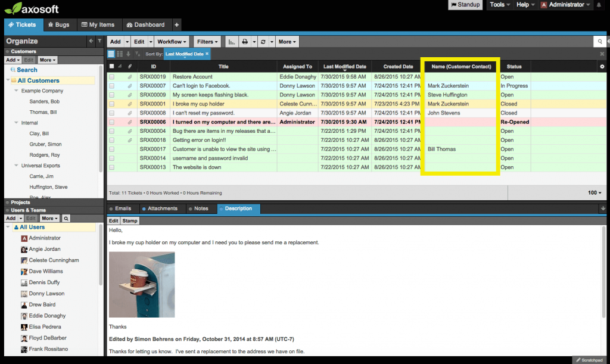Viewport: 610px width, 364px height.
Task: Open column settings gear in the grid header
Action: [602, 67]
